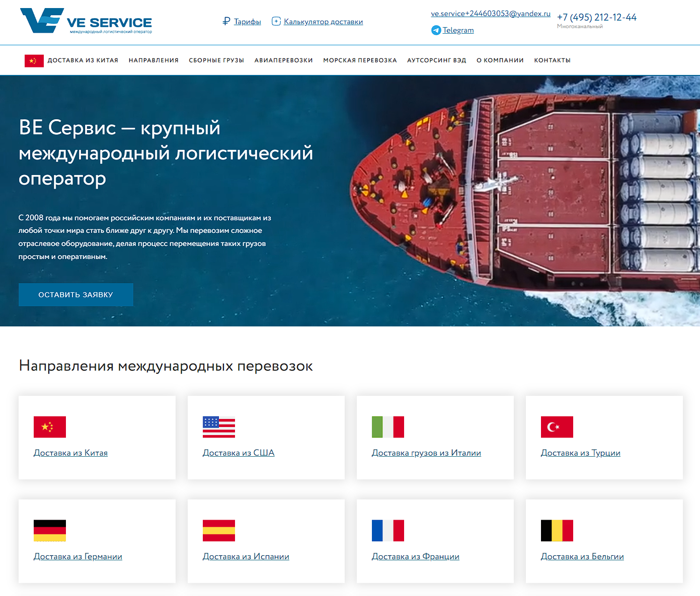Click the Оставить заявку button

(x=76, y=295)
